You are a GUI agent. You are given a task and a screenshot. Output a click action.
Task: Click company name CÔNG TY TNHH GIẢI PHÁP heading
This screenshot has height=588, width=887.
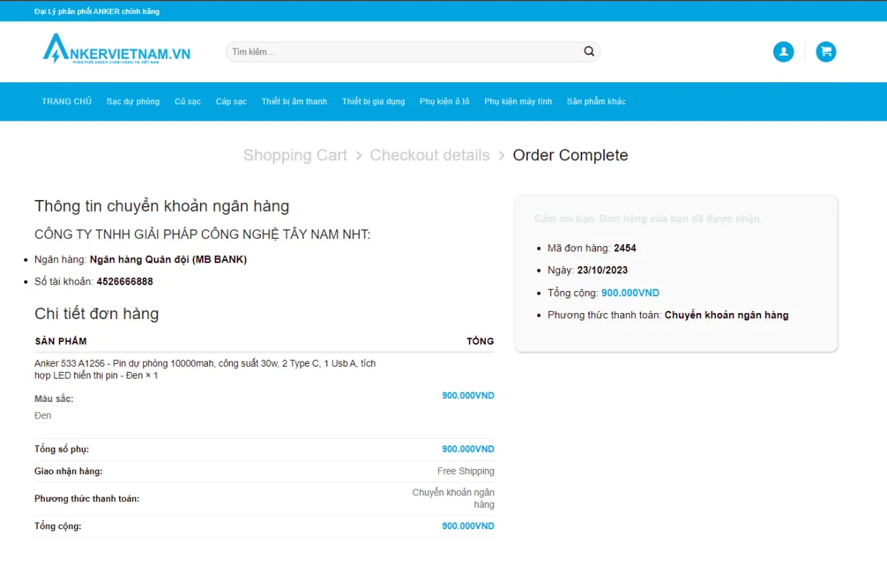point(203,234)
